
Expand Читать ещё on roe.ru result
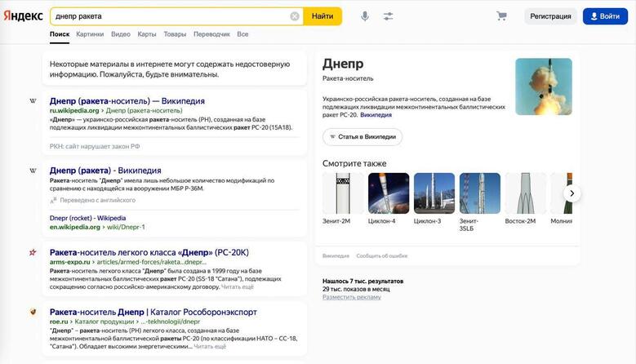[210, 347]
